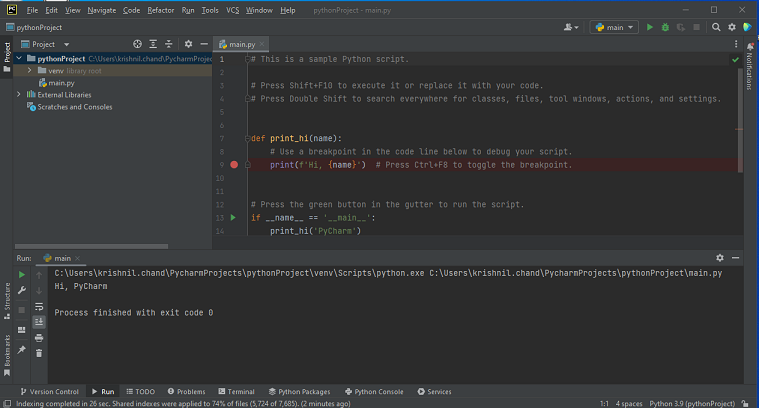Screen dimensions: 759x408
Task: Clear all Run console output trash icon
Action: tap(39, 353)
